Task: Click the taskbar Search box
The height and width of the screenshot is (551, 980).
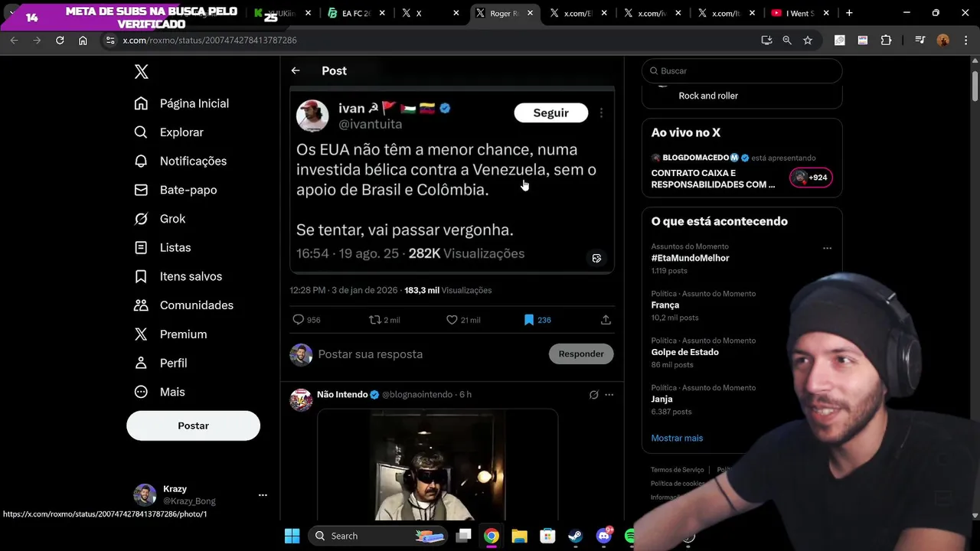Action: point(379,536)
